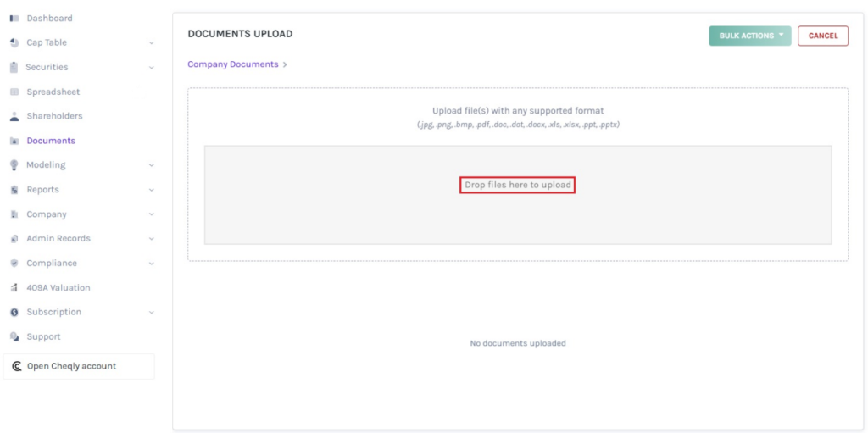Viewport: 868px width, 433px height.
Task: Expand the Modeling submenu chevron
Action: click(x=151, y=165)
